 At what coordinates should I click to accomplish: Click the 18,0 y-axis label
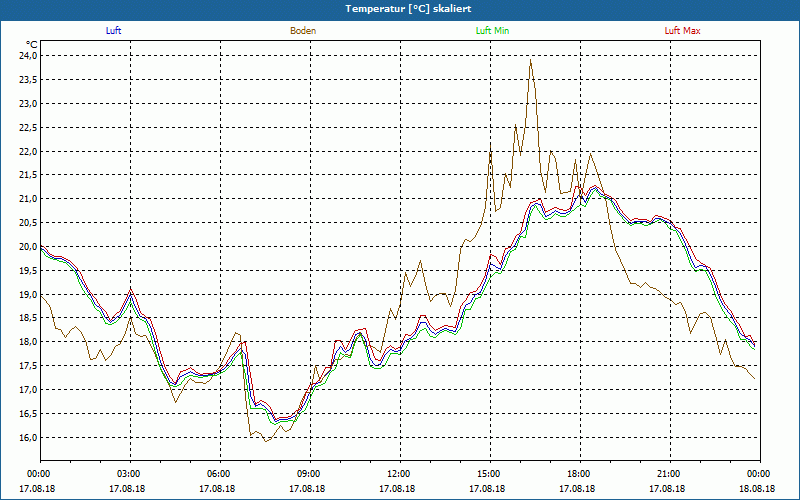[x=28, y=342]
